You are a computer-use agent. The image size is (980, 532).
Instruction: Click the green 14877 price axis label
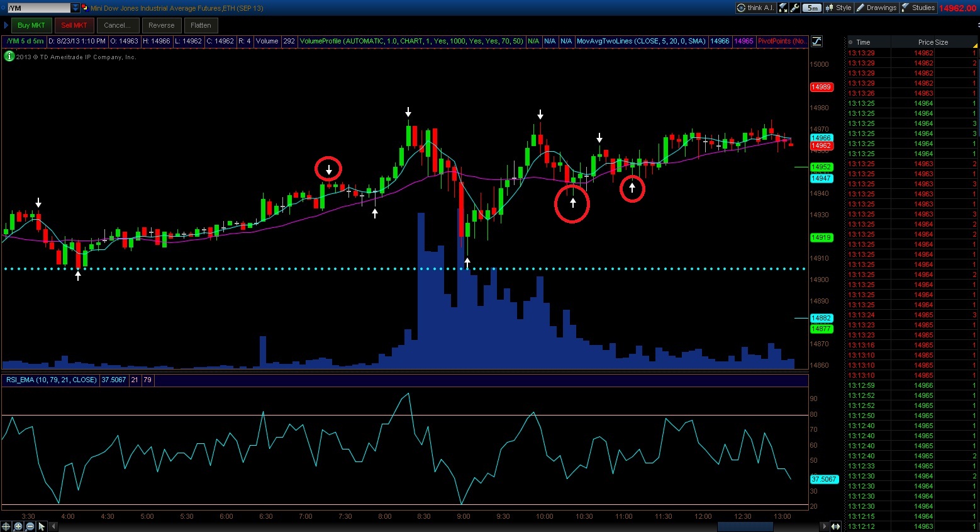[x=821, y=329]
